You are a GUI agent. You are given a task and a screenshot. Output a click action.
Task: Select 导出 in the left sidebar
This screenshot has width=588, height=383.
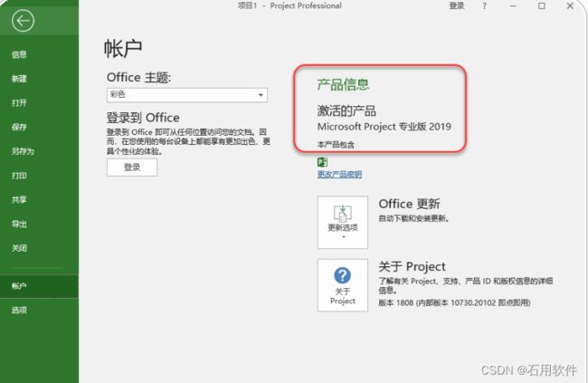pos(19,225)
